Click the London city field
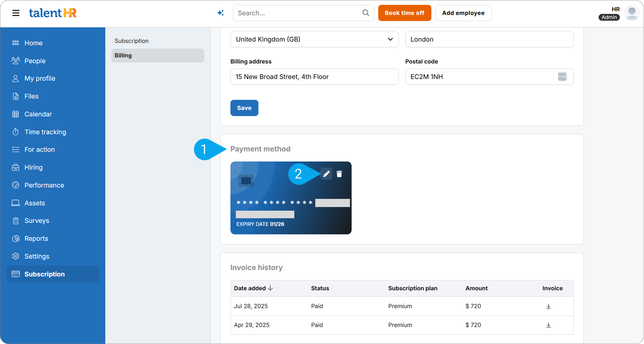644x344 pixels. tap(489, 39)
